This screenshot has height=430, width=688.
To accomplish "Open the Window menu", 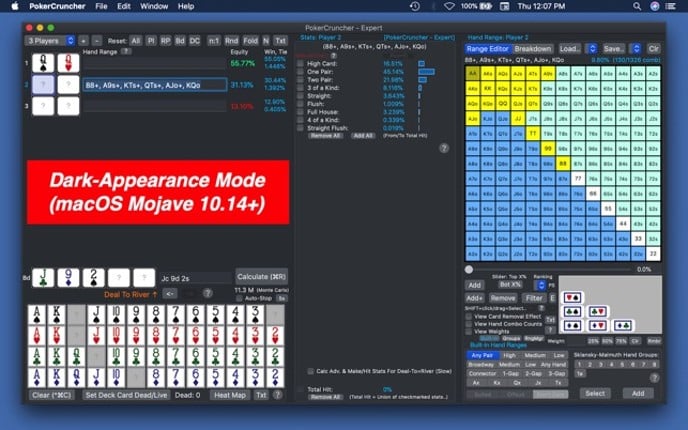I will tap(154, 6).
